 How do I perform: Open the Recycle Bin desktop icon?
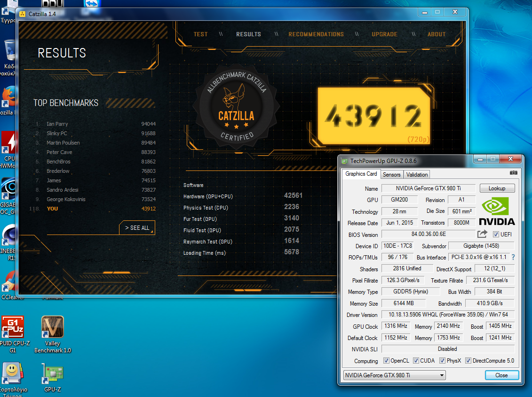coord(9,58)
